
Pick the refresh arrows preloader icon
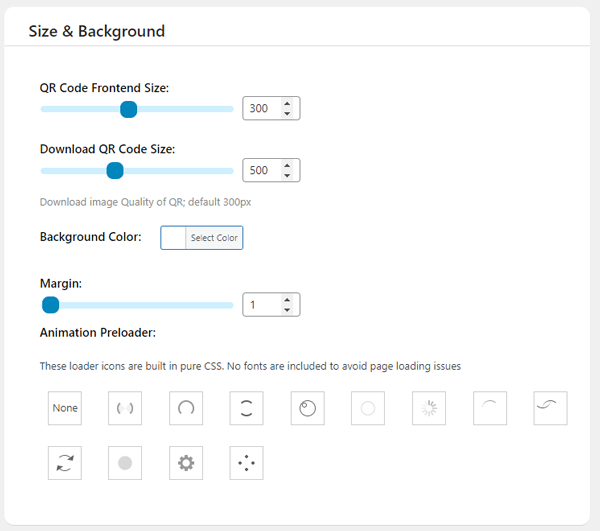click(65, 463)
